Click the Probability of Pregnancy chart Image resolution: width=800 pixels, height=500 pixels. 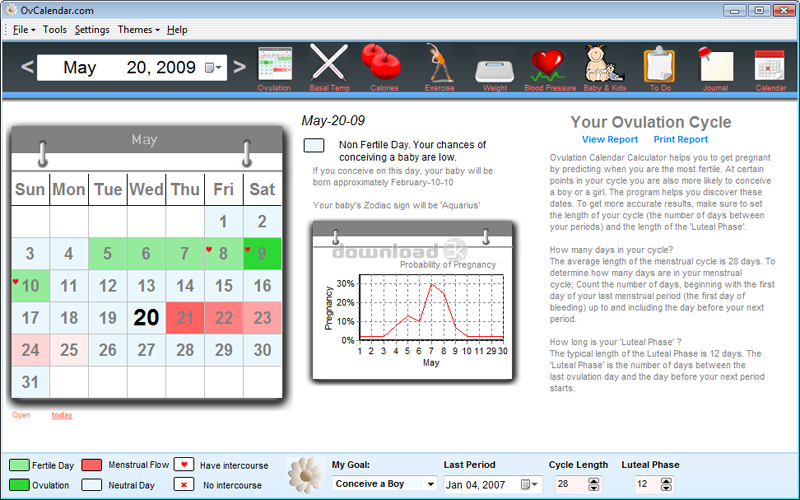412,301
